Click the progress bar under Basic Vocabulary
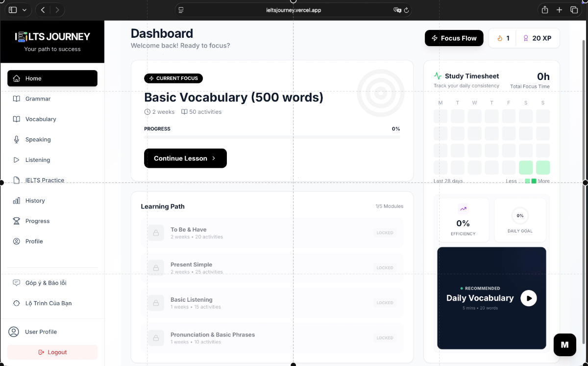 (272, 137)
